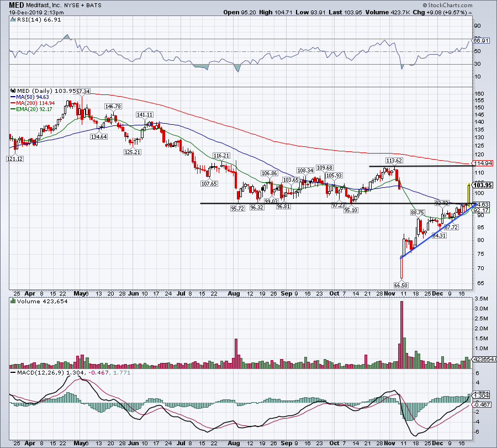
Task: Click the StockCharts.com copyright text
Action: coord(447,5)
